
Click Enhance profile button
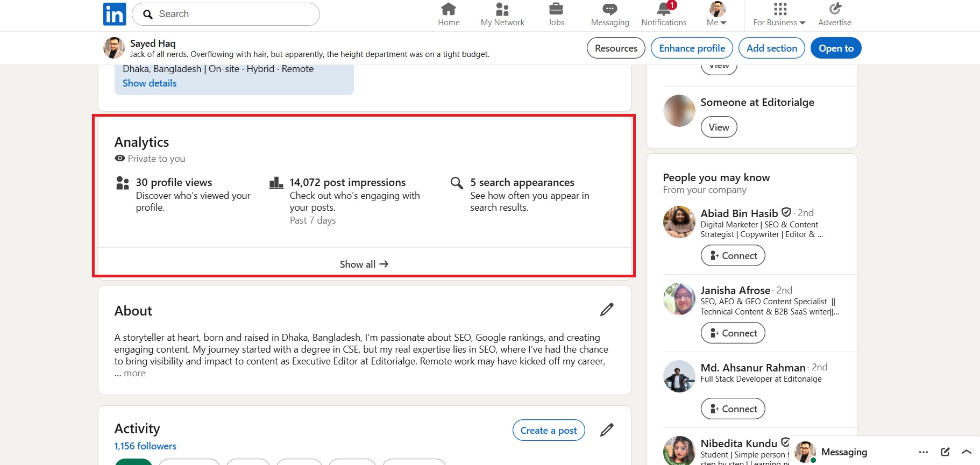click(x=692, y=48)
